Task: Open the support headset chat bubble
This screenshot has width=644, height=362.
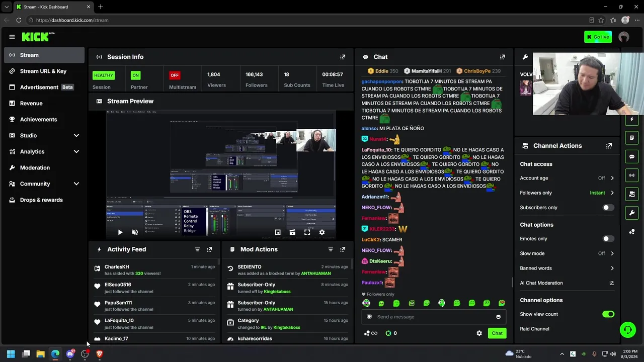Action: 627,330
